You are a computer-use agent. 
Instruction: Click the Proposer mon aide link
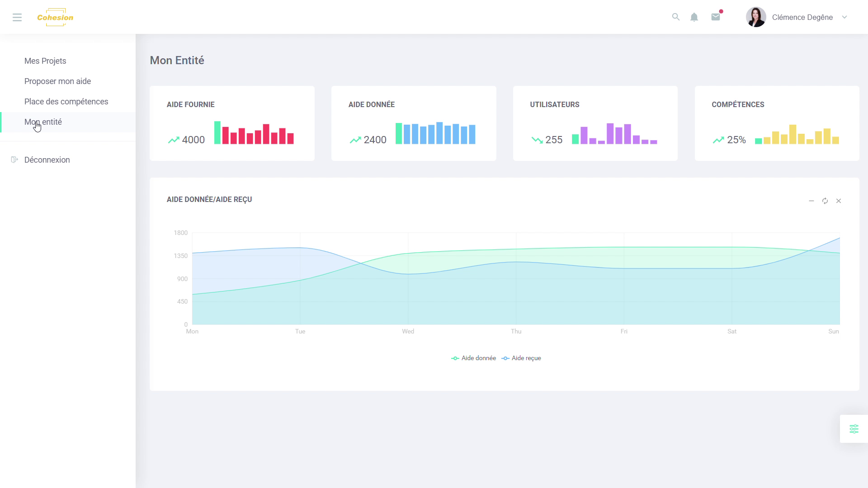[x=57, y=81]
